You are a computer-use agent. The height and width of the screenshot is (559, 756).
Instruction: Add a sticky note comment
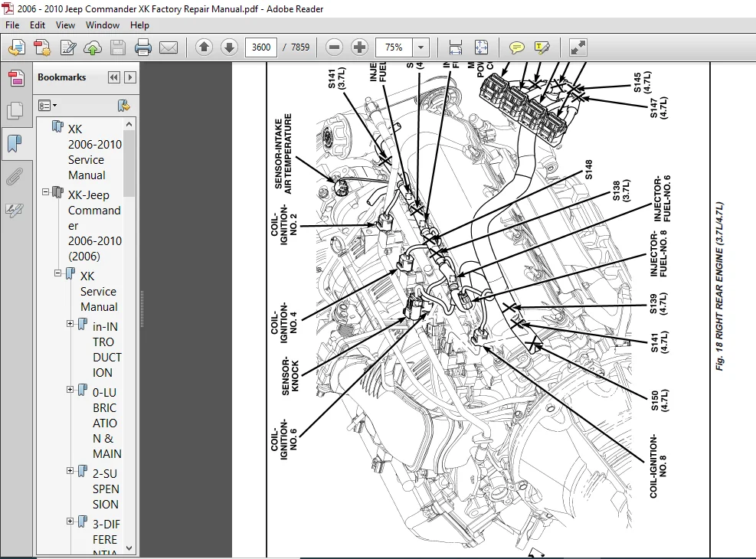point(516,47)
